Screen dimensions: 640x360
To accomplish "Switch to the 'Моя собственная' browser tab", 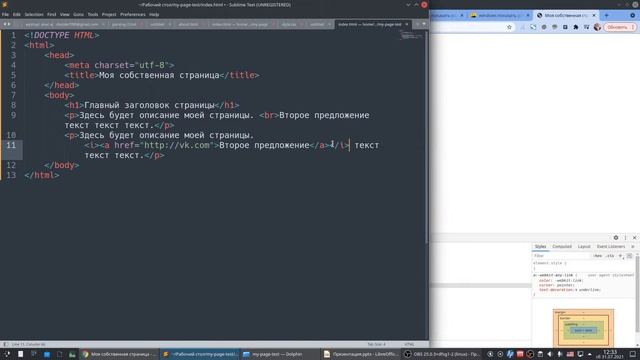I will 565,15.
